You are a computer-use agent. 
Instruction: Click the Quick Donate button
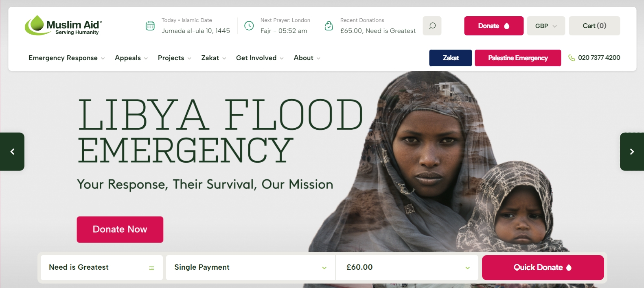tap(543, 267)
